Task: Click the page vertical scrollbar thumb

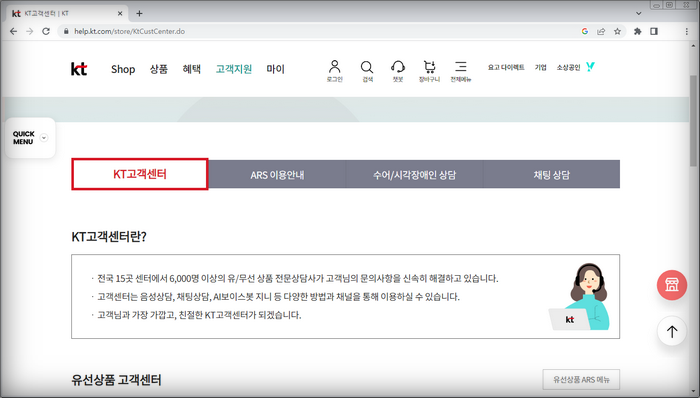Action: tap(693, 120)
